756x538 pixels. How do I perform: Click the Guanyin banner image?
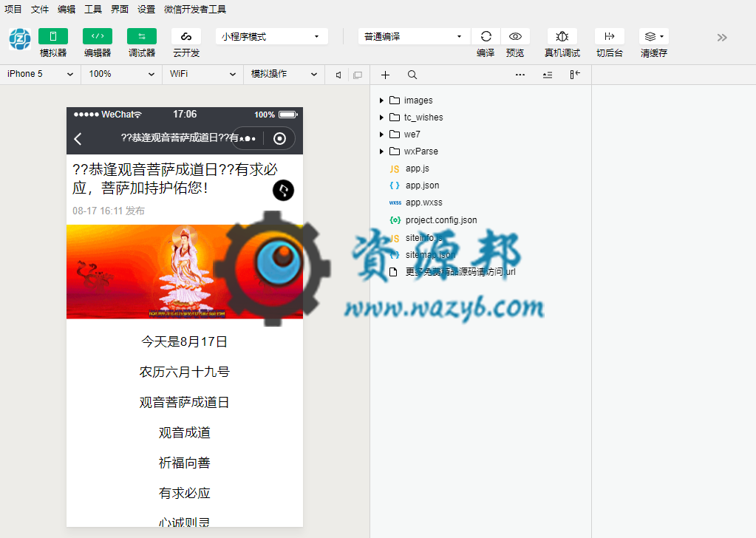click(x=185, y=271)
